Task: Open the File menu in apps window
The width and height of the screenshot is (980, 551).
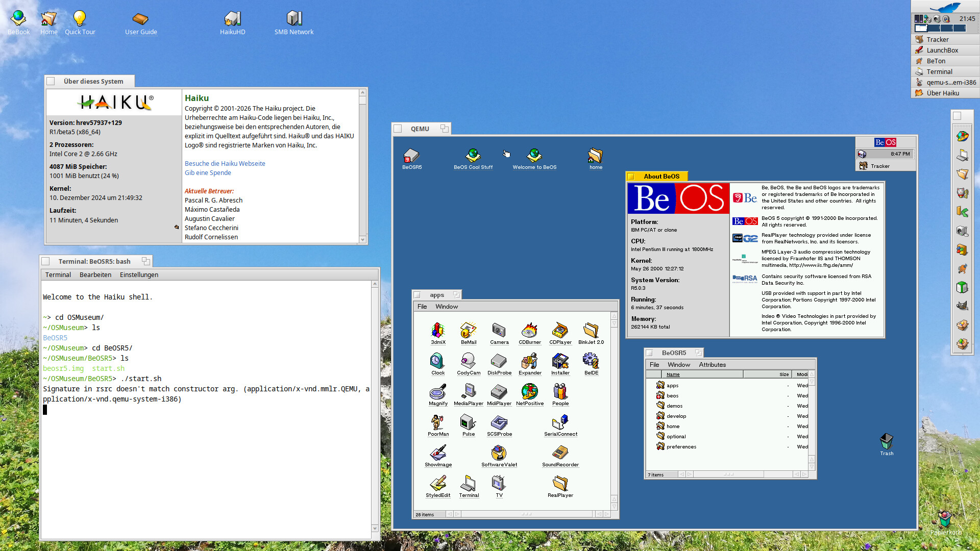Action: pyautogui.click(x=422, y=307)
